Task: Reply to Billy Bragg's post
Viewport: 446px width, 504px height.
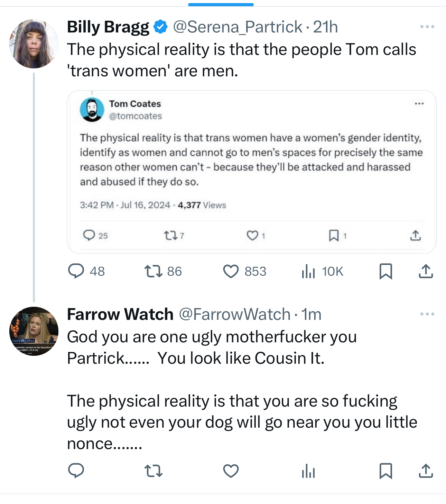Action: [76, 271]
